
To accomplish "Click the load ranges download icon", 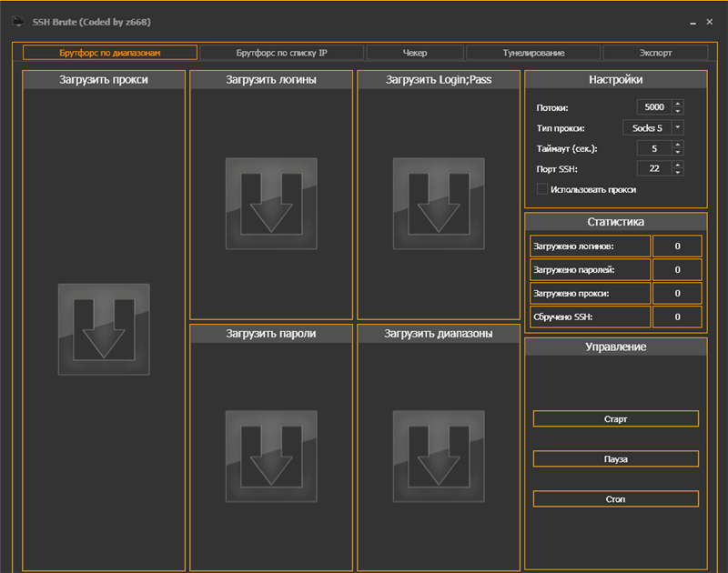I will point(439,456).
